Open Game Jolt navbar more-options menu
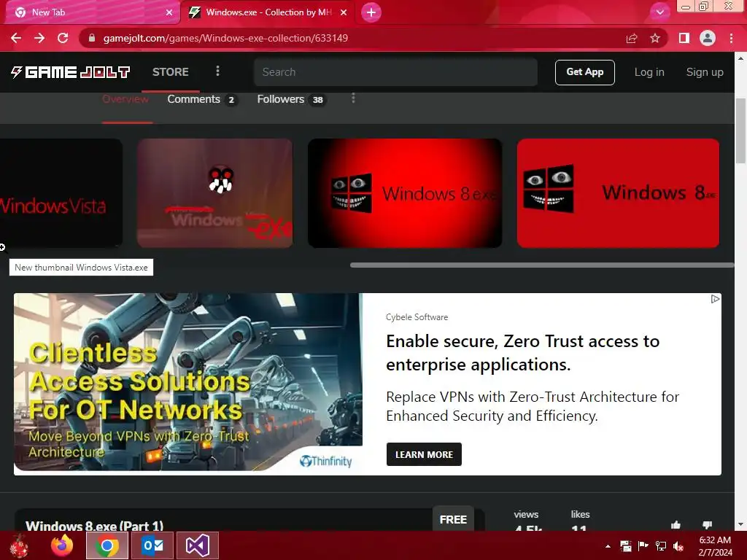 pos(217,71)
